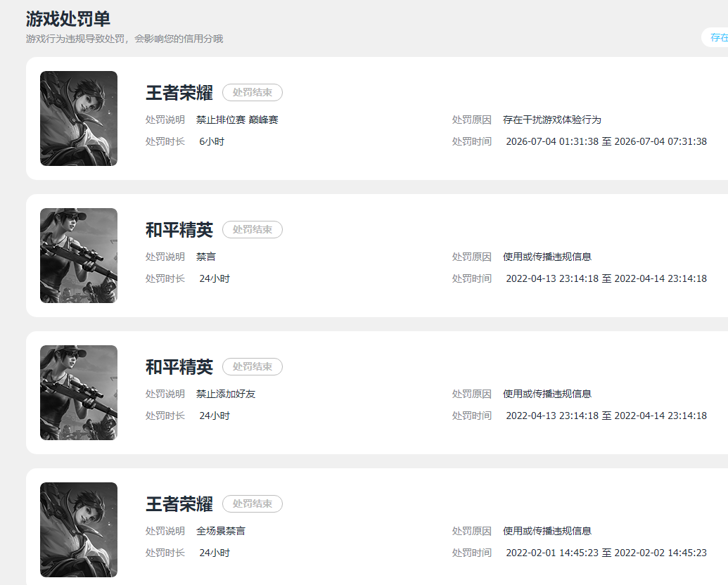This screenshot has width=728, height=585.
Task: Click the 处罚结束 badge on the 禁言 card
Action: (252, 229)
